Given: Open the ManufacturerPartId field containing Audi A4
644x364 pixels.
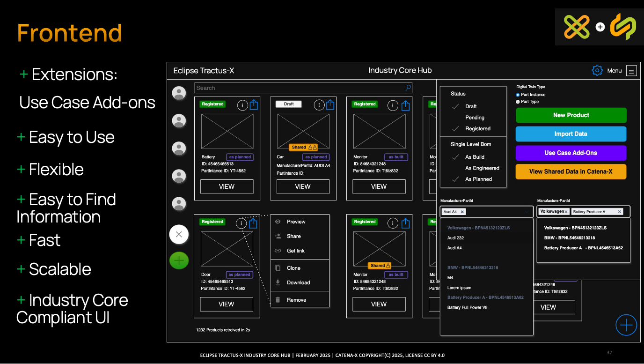Looking at the screenshot, I should 487,212.
